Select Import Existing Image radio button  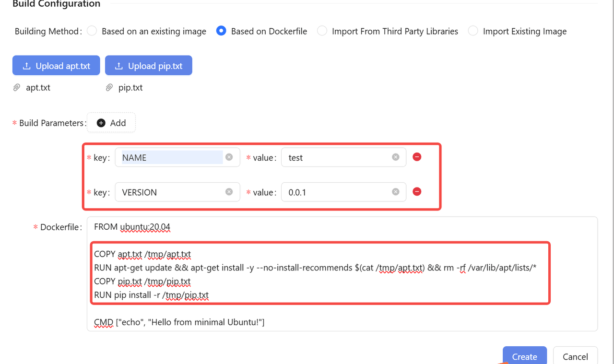[473, 31]
